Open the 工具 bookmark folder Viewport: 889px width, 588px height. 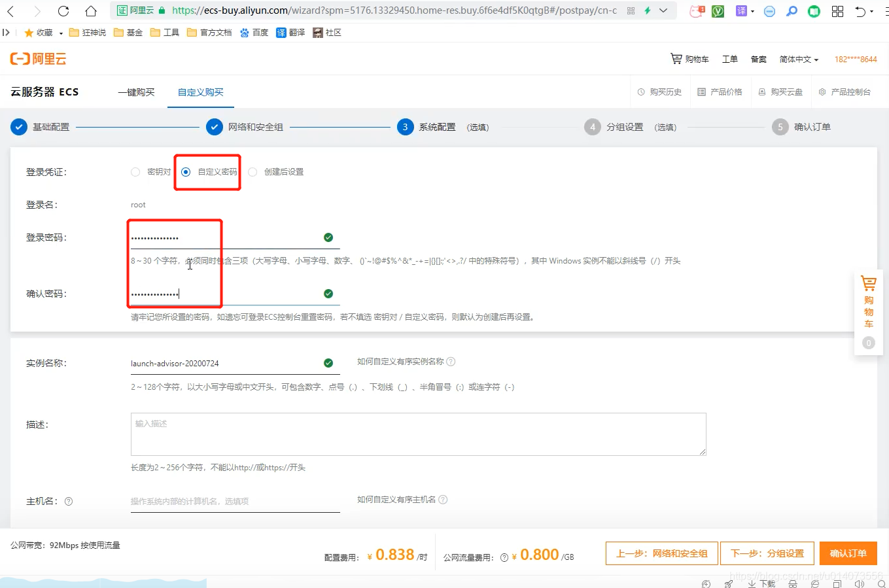[165, 33]
